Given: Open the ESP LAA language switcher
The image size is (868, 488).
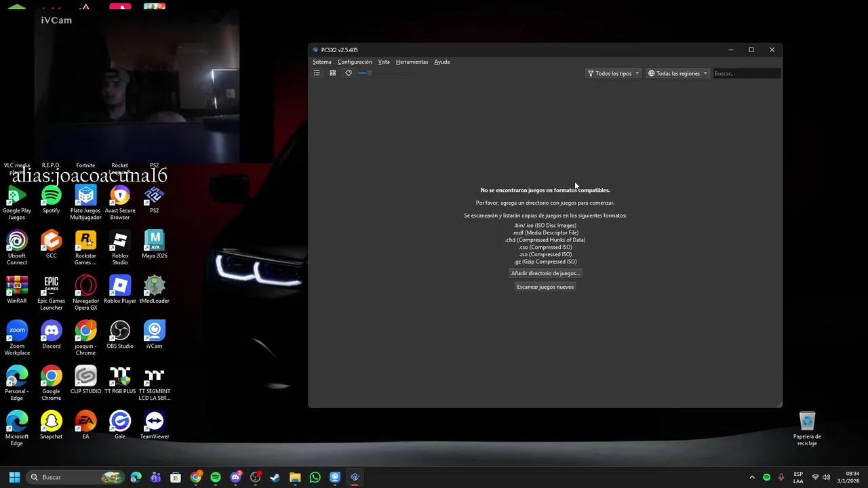Looking at the screenshot, I should [x=798, y=477].
